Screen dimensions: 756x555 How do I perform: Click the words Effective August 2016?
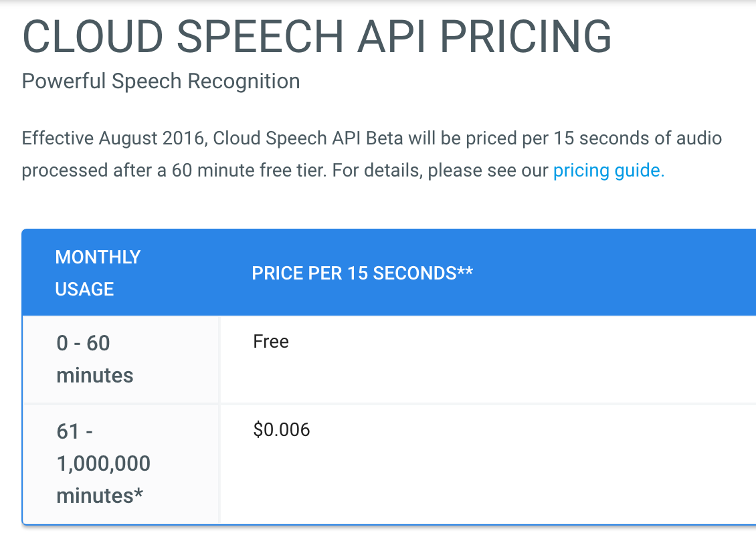point(115,138)
